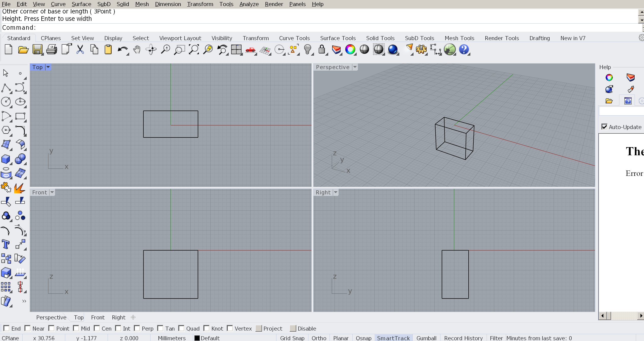The image size is (644, 341).
Task: Choose the Zoom Extents magnifier icon
Action: 194,50
